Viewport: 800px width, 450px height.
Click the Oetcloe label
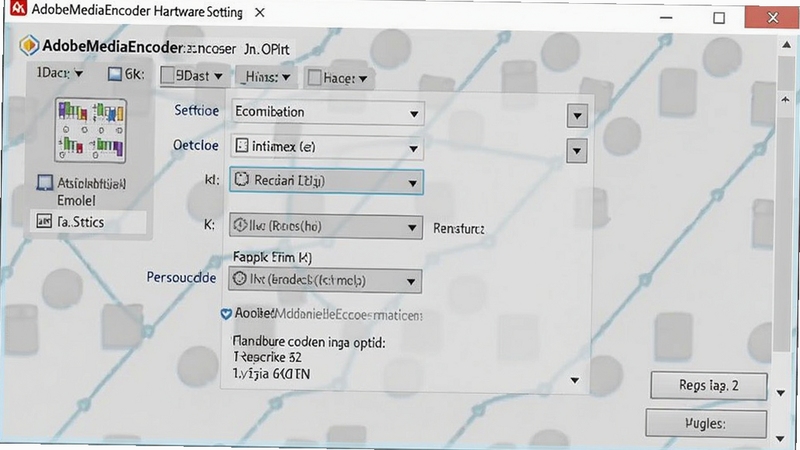pyautogui.click(x=195, y=145)
